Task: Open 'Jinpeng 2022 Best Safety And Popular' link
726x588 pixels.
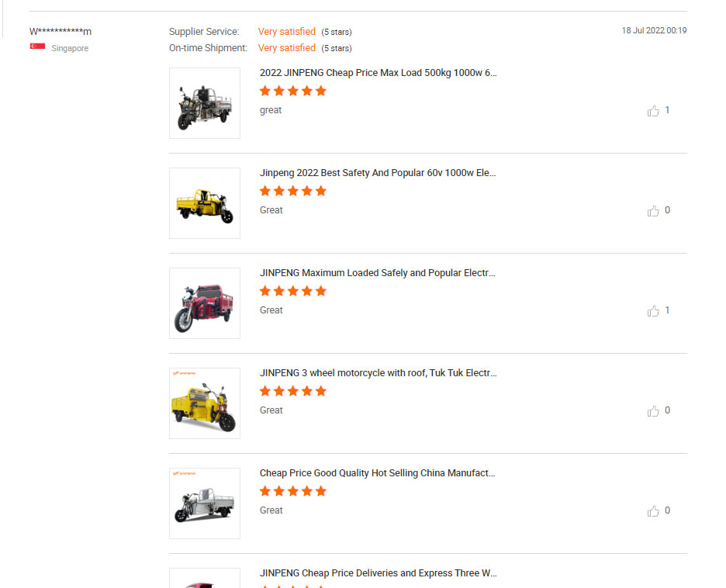Action: coord(378,173)
